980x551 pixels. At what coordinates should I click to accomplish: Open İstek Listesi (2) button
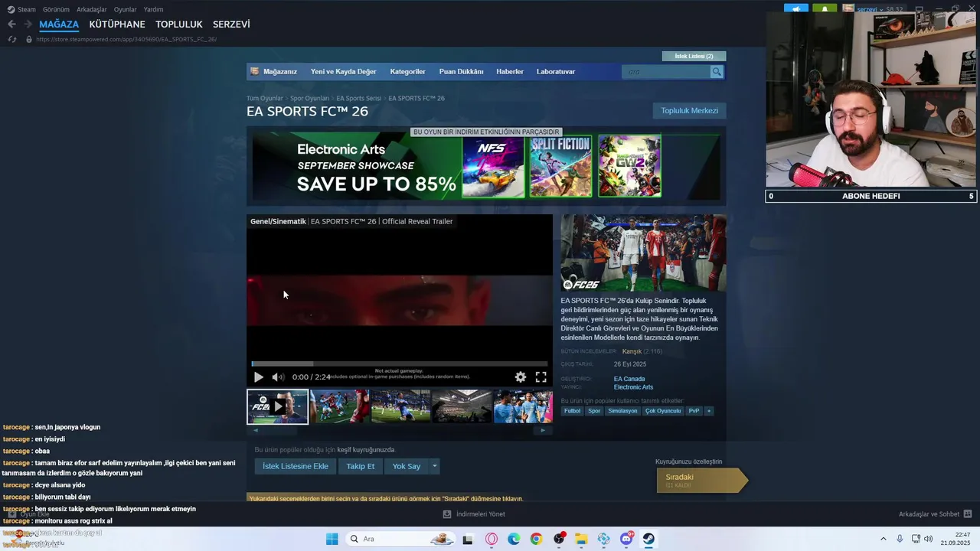coord(694,56)
